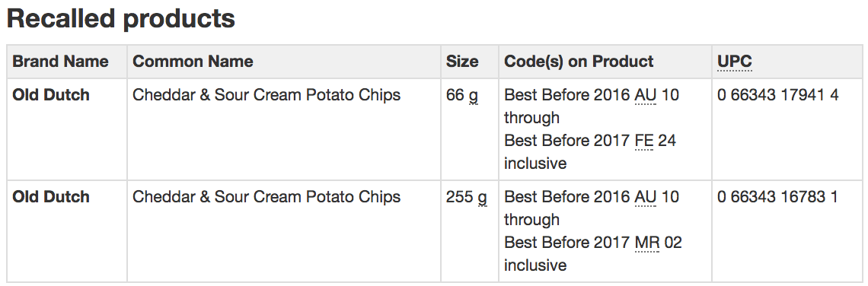Click the "Best Before 2017 MR 02" text
868x286 pixels.
pos(593,243)
